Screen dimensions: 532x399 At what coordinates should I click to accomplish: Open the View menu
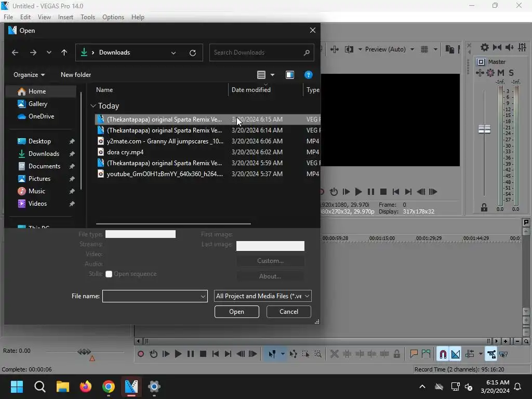[44, 17]
